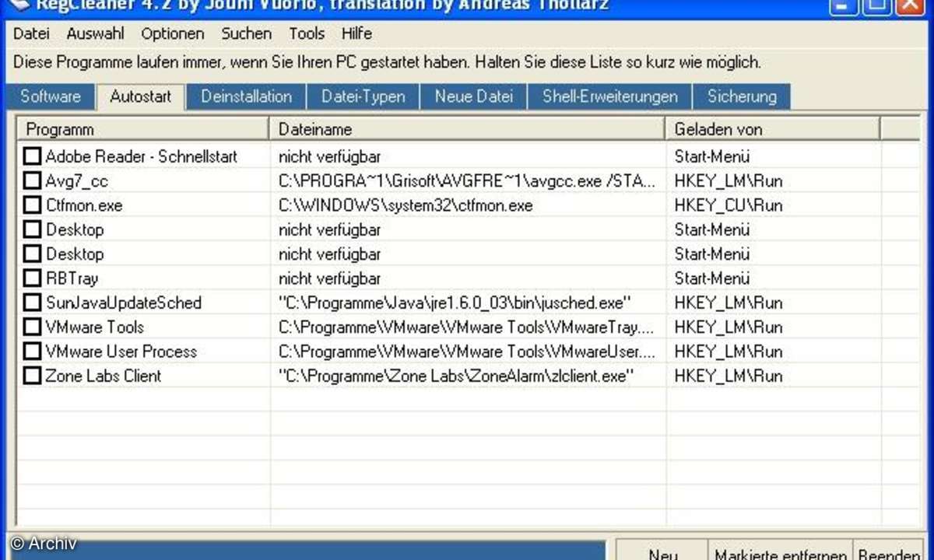934x560 pixels.
Task: Open the Datei menu
Action: click(x=31, y=33)
